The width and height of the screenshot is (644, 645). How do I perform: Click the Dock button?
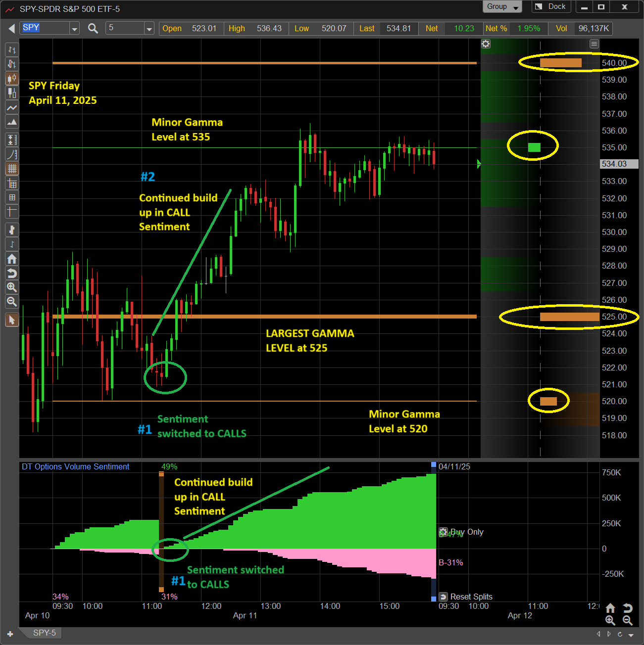click(x=551, y=6)
